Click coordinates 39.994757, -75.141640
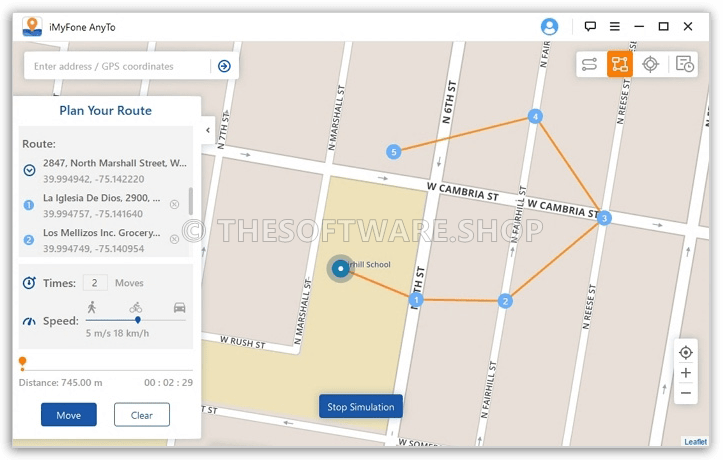Viewport: 723px width, 460px height. coord(93,214)
